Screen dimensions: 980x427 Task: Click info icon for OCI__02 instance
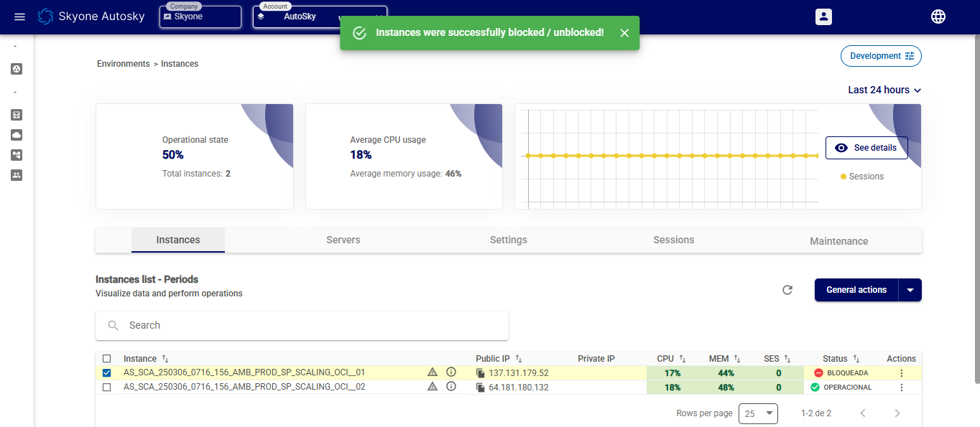(451, 387)
